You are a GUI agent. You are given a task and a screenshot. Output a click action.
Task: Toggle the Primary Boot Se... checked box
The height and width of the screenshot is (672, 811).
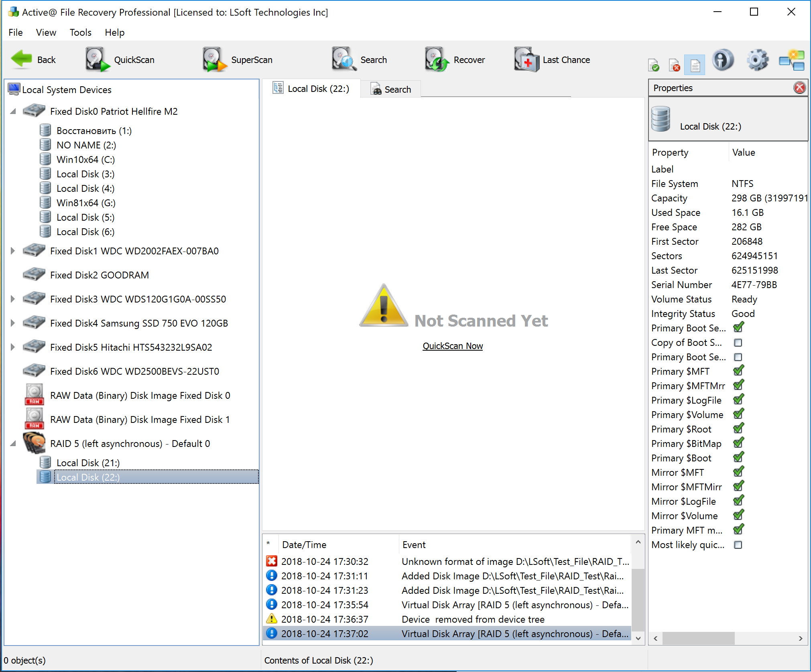coord(738,327)
